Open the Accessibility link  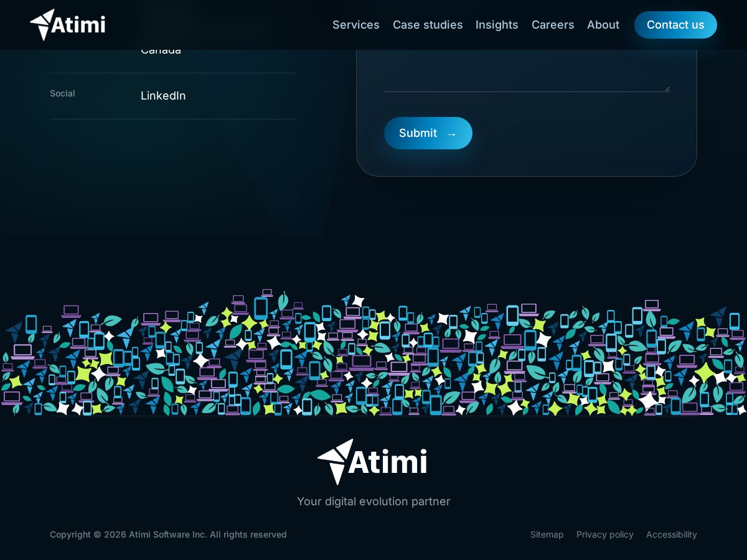[x=672, y=534]
